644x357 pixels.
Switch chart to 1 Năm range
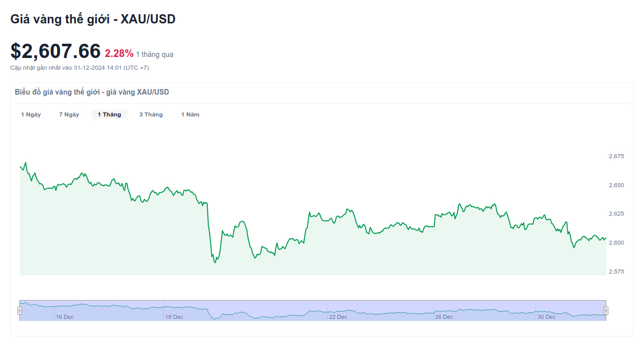[x=190, y=114]
